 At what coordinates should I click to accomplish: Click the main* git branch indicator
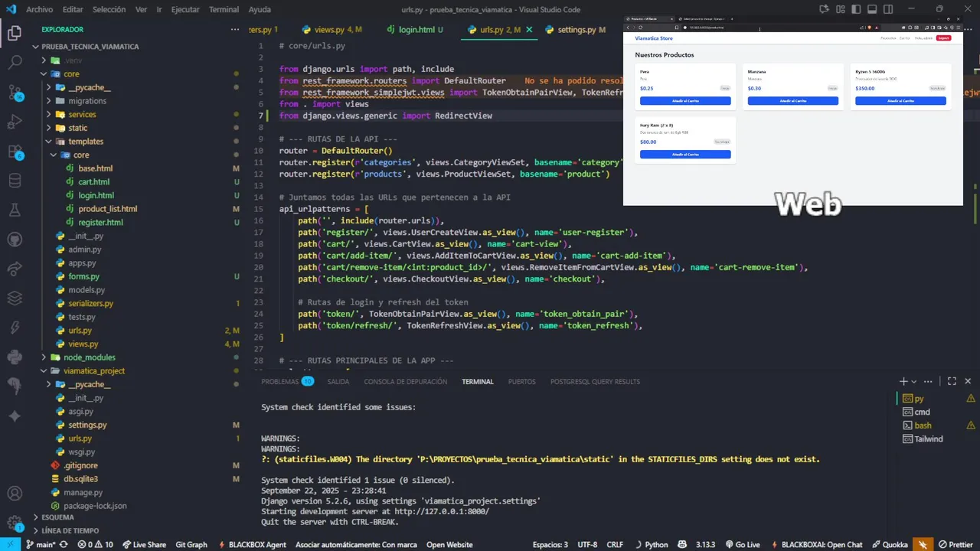coord(41,544)
